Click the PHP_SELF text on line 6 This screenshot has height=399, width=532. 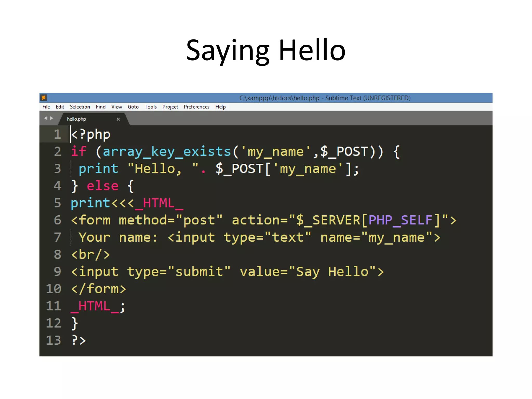(400, 220)
